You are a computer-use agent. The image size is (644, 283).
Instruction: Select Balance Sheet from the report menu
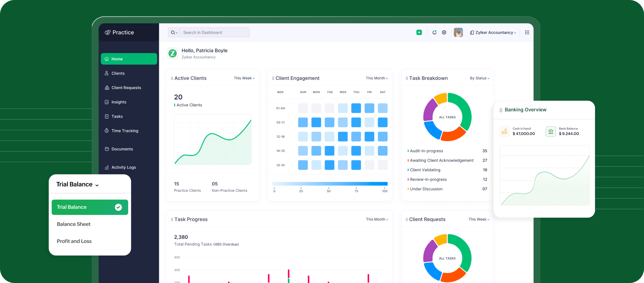pyautogui.click(x=74, y=224)
